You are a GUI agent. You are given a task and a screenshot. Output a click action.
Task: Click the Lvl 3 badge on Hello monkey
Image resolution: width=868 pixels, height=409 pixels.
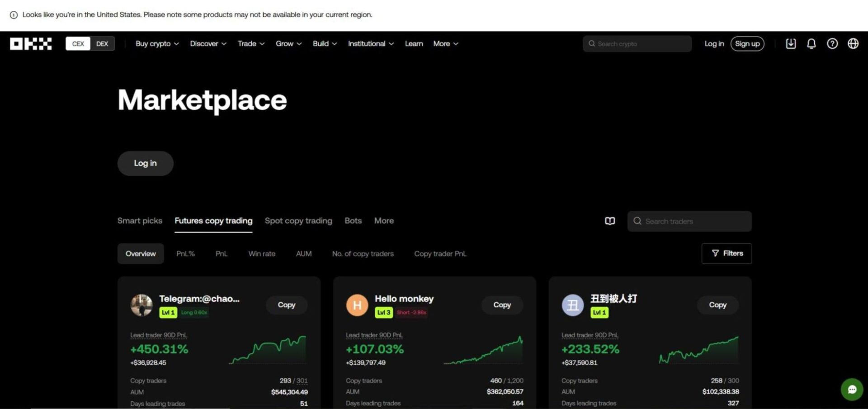384,312
